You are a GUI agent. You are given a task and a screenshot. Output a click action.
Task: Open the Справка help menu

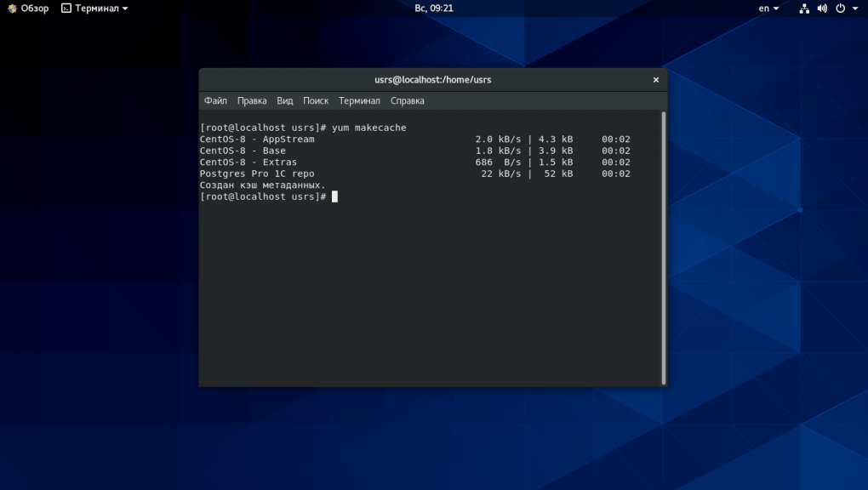[x=407, y=100]
